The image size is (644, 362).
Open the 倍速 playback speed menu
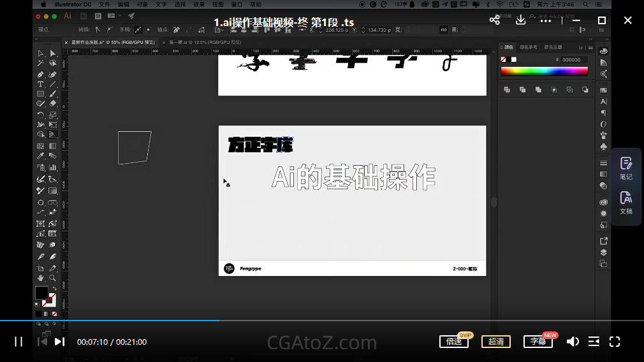tap(454, 342)
